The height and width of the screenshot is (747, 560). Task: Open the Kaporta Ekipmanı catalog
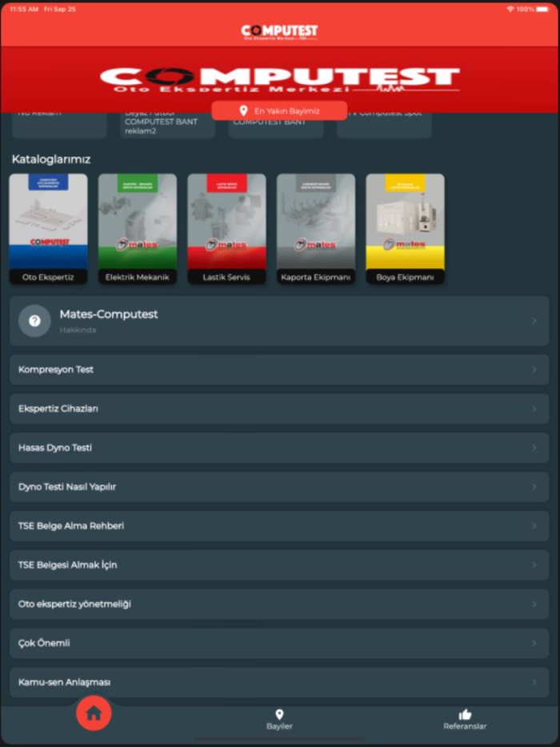(315, 230)
